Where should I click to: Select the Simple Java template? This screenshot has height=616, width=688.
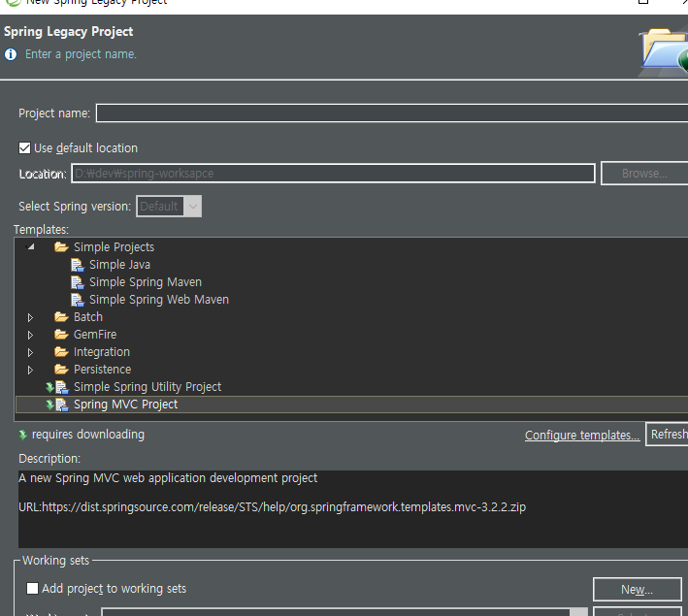(119, 265)
